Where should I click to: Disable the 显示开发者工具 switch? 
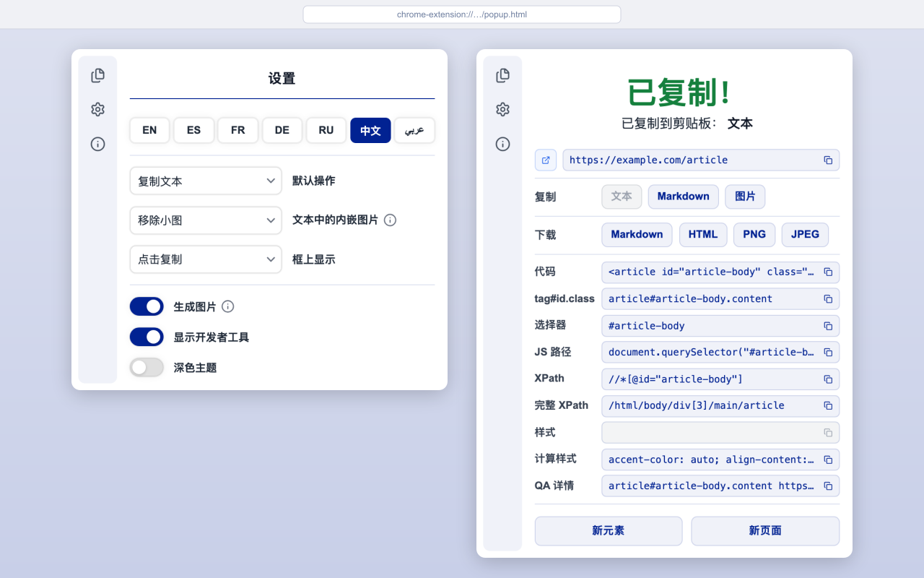(147, 337)
